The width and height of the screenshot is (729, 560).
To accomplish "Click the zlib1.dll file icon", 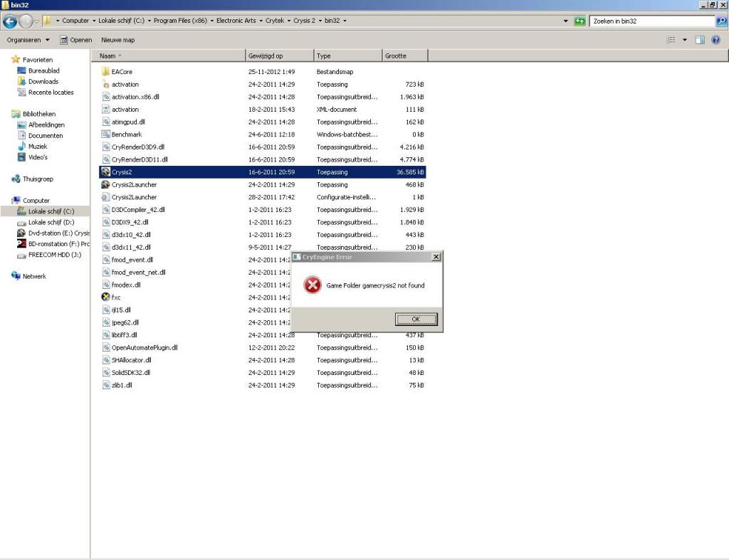I will (x=105, y=385).
